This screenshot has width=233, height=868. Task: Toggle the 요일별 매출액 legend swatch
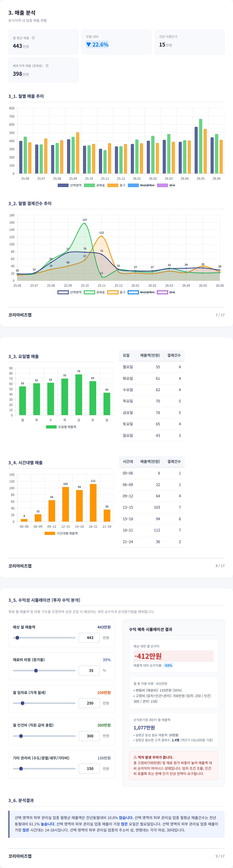51,427
